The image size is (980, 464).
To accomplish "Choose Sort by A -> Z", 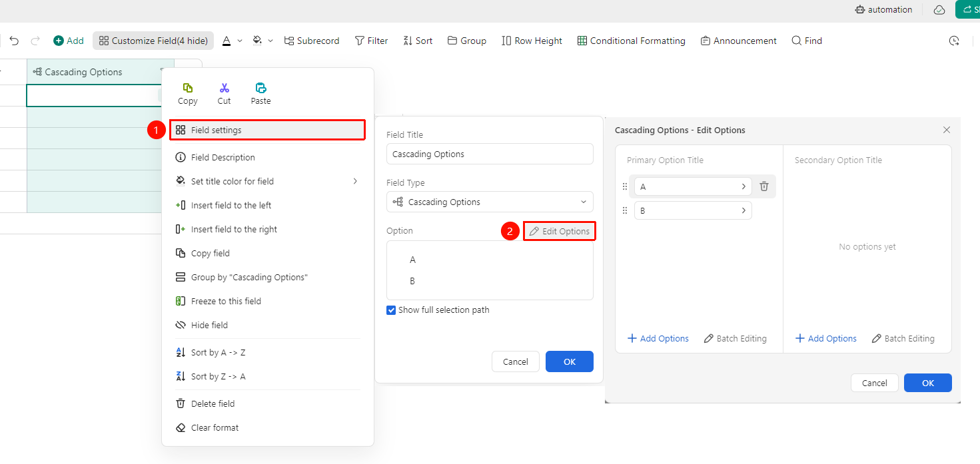I will 267,352.
